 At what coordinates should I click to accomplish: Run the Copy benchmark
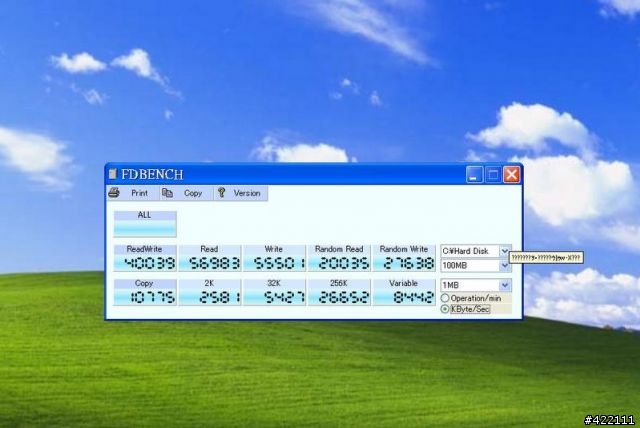(145, 292)
